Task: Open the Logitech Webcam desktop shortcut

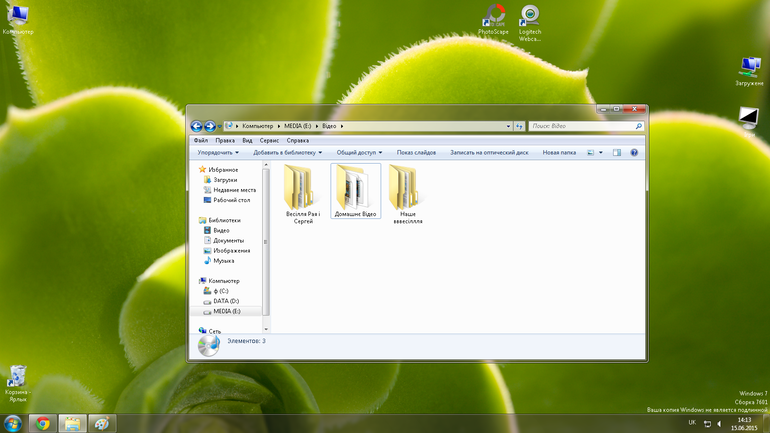Action: pyautogui.click(x=530, y=23)
